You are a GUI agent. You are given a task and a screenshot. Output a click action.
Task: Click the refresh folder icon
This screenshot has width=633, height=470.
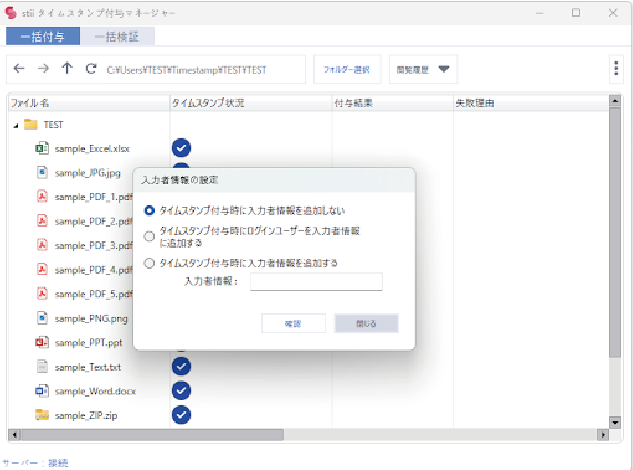click(x=91, y=69)
